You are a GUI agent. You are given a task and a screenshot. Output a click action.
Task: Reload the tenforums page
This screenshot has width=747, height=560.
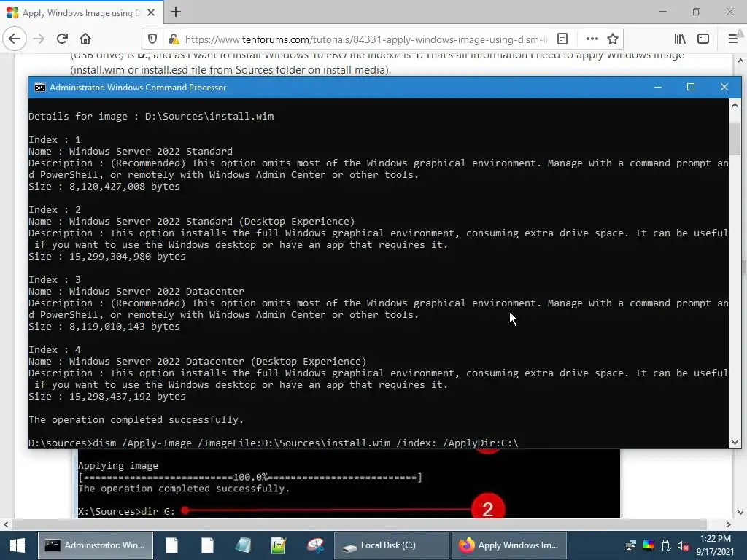pos(62,39)
